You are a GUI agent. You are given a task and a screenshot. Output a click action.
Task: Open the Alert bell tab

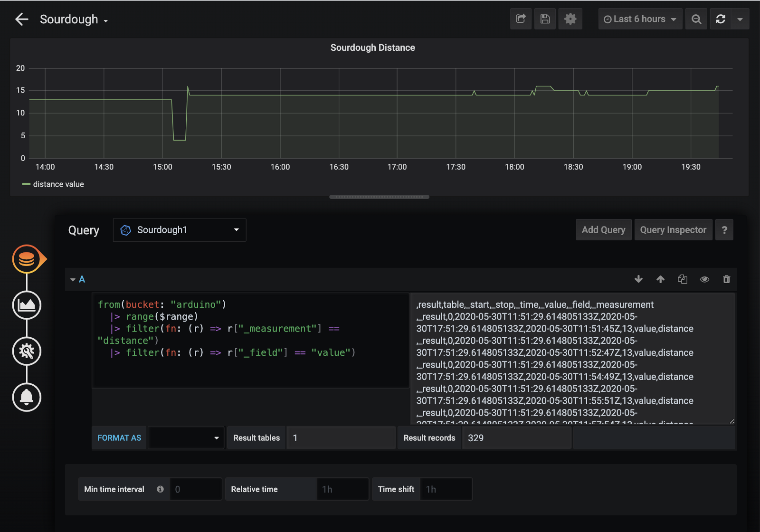pyautogui.click(x=27, y=397)
